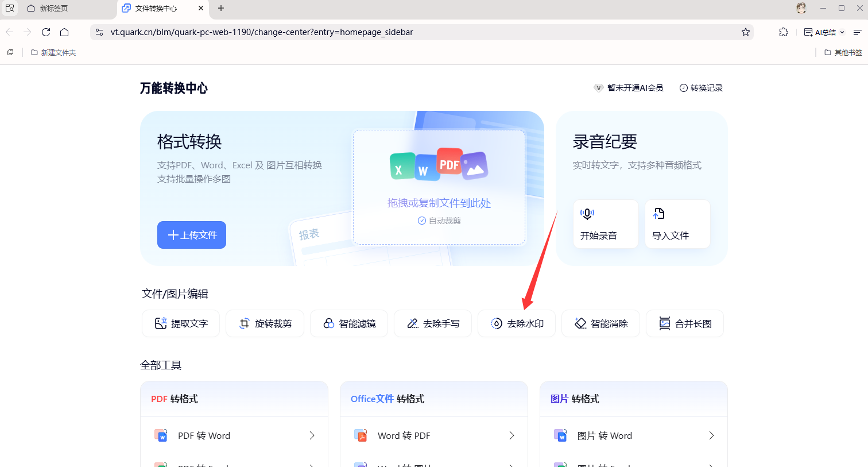Click the 支持批量操作多图 description line

194,179
